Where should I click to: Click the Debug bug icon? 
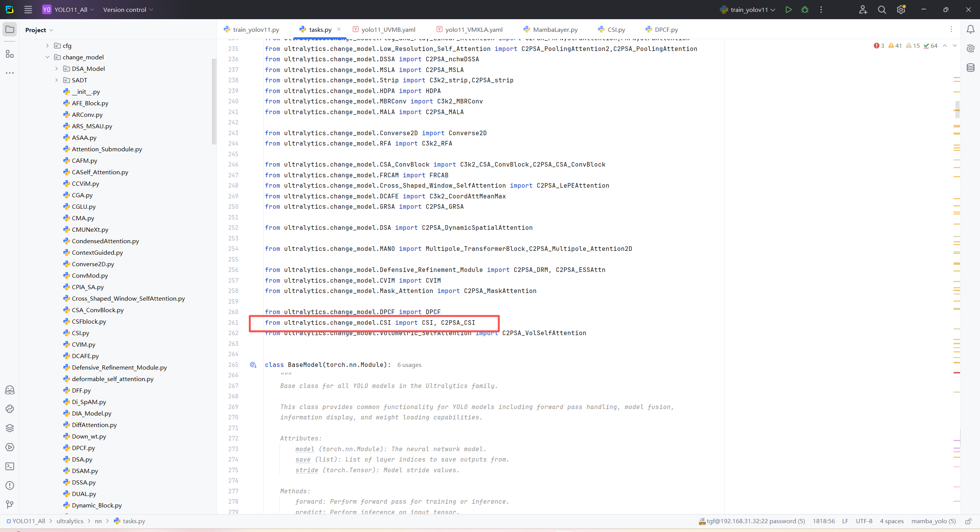click(x=805, y=10)
